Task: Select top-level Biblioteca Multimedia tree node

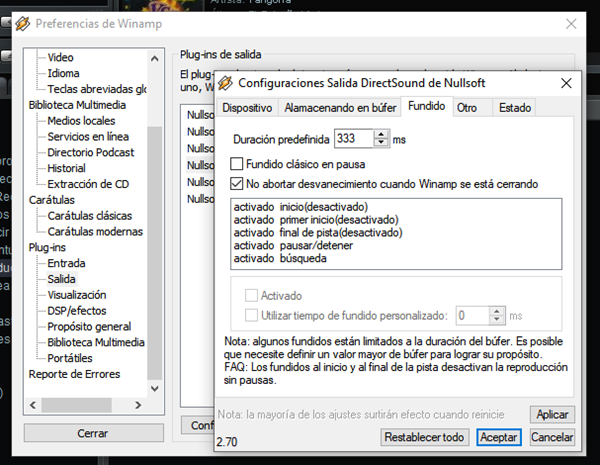Action: click(x=77, y=105)
